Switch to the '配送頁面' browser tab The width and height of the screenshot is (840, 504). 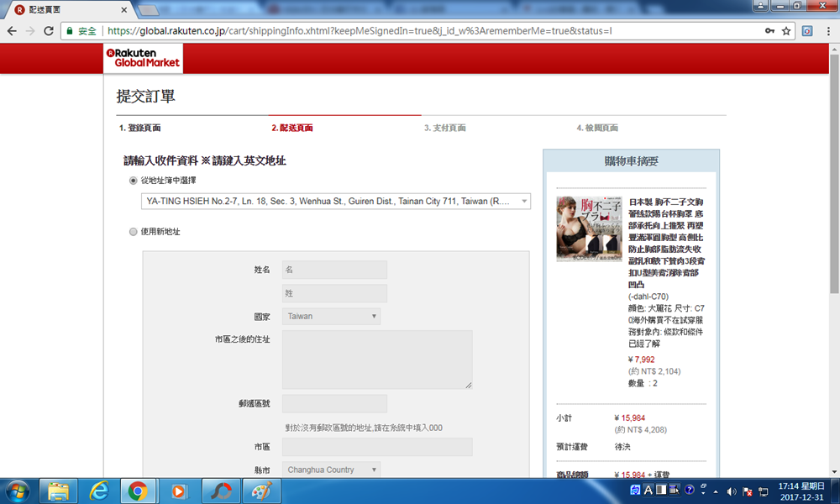66,8
